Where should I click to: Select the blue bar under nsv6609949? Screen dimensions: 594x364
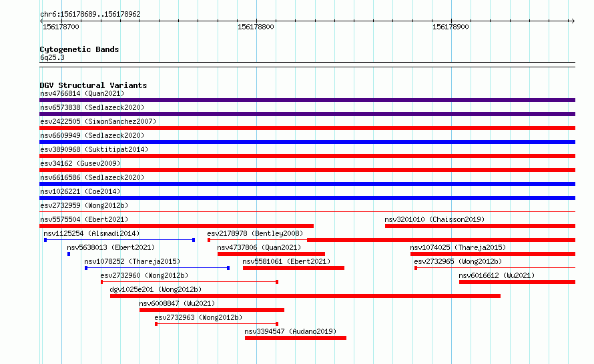point(307,142)
